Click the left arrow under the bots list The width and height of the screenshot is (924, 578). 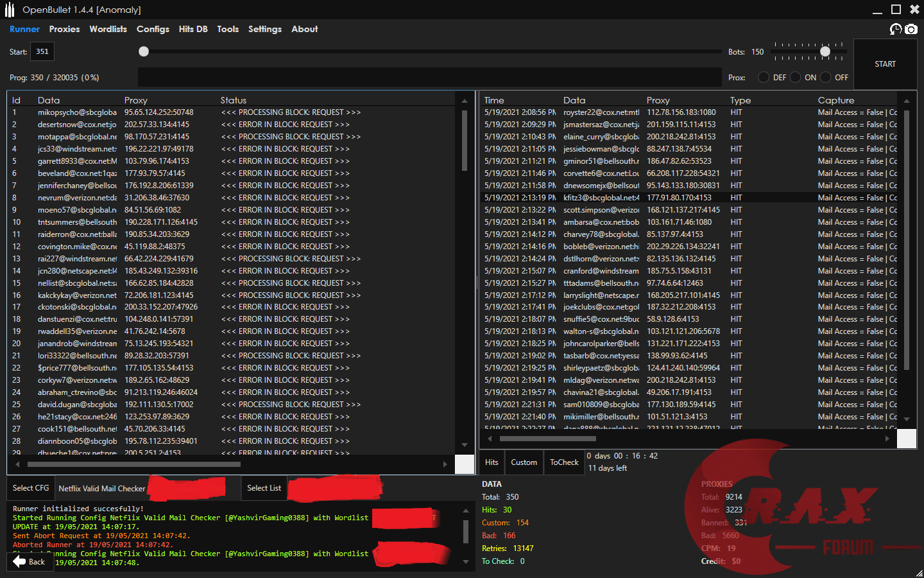(17, 464)
